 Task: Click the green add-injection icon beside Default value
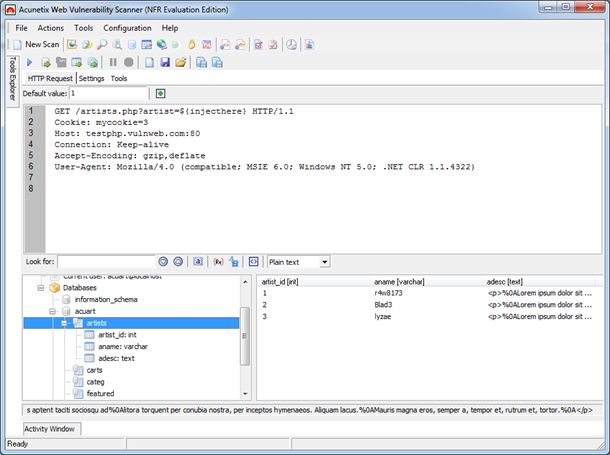coord(160,93)
